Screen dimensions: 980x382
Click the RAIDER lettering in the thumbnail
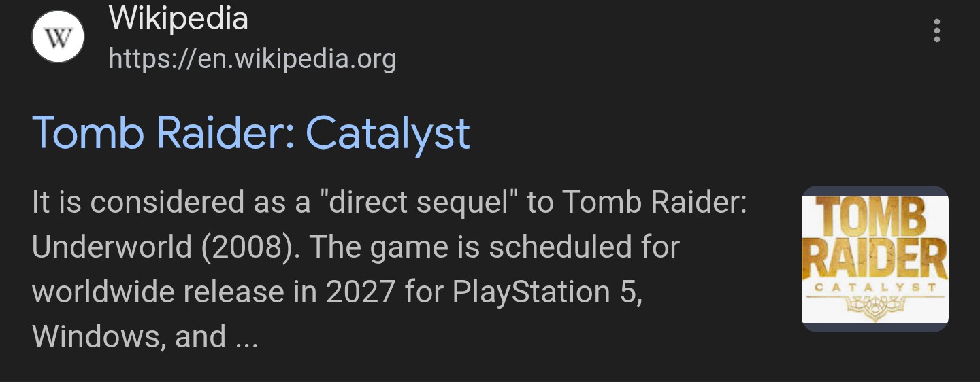click(875, 258)
